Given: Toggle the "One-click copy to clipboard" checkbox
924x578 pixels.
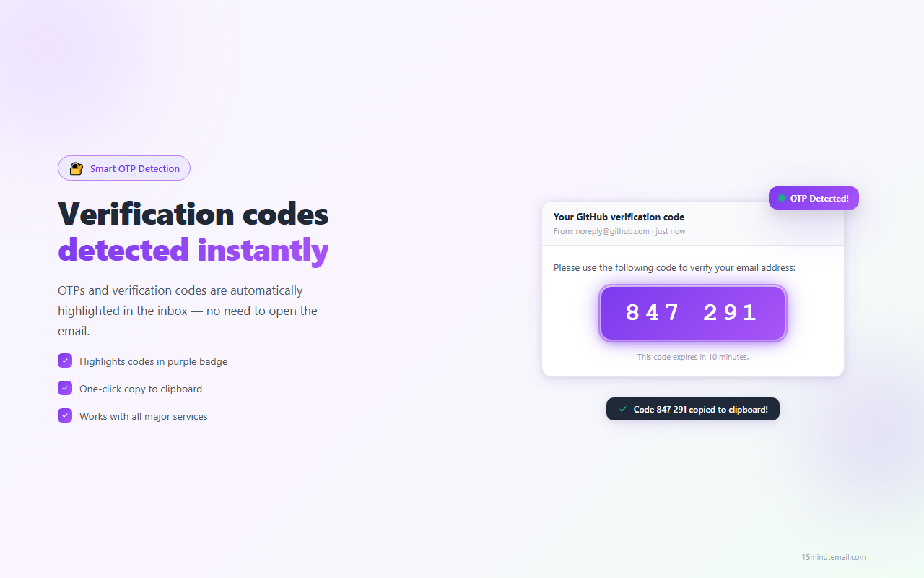Looking at the screenshot, I should [65, 388].
